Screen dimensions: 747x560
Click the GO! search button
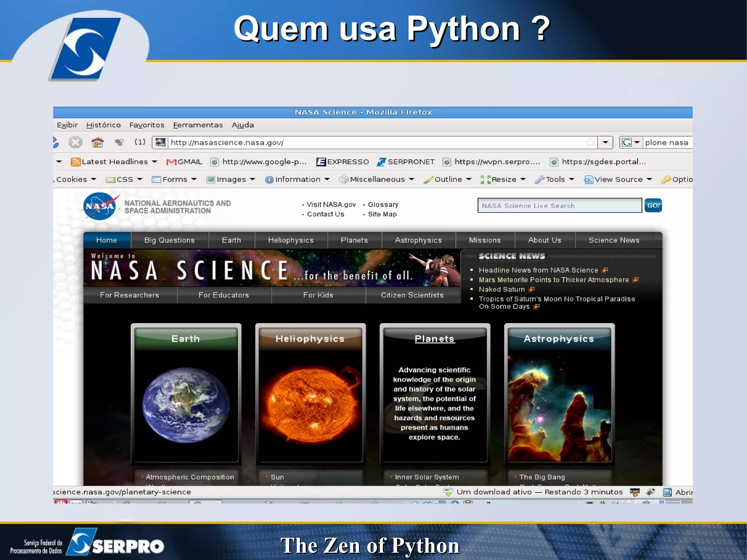click(653, 205)
